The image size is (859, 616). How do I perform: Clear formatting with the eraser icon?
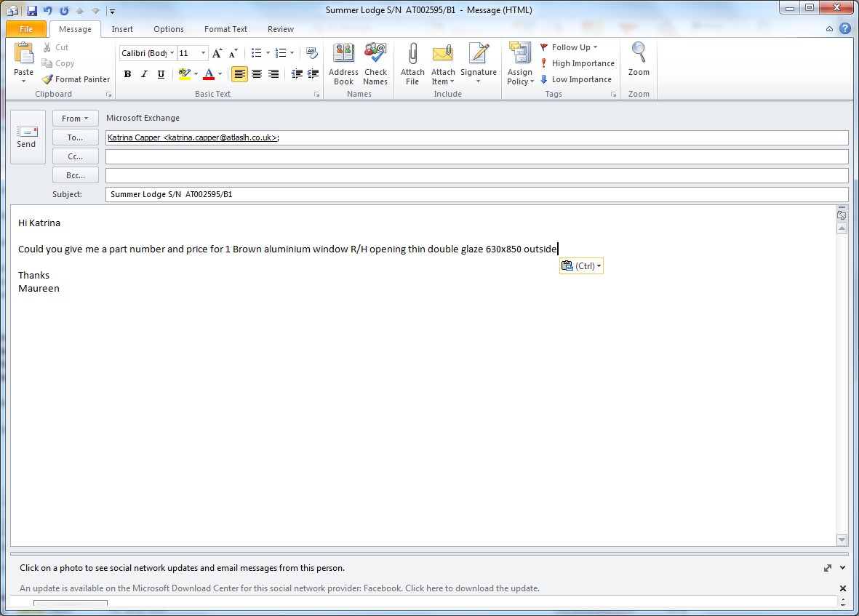click(x=312, y=53)
